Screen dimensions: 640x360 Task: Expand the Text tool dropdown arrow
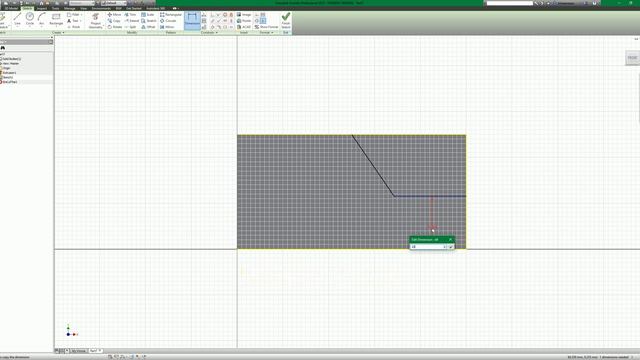coord(80,21)
